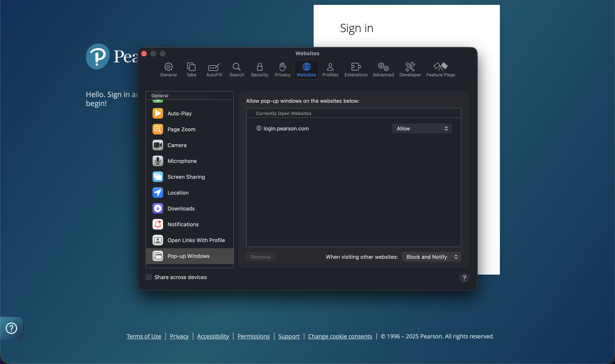Open the Pearson help widget icon
The height and width of the screenshot is (364, 615).
pos(11,328)
